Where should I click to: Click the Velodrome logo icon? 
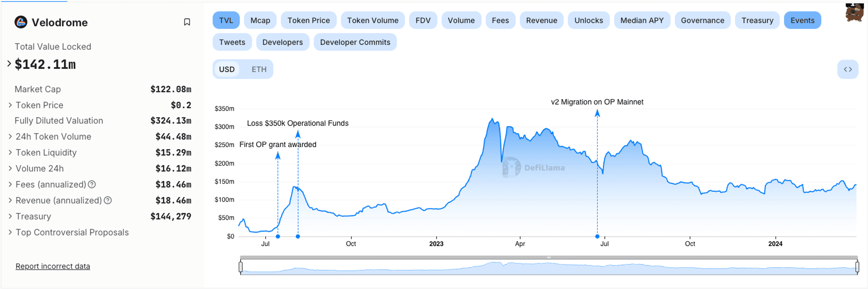21,22
